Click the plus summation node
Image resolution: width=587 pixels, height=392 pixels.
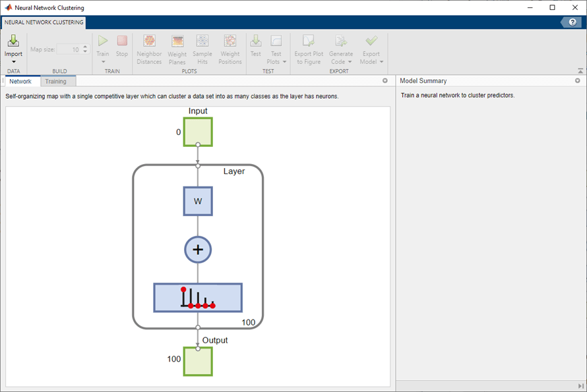coord(198,250)
